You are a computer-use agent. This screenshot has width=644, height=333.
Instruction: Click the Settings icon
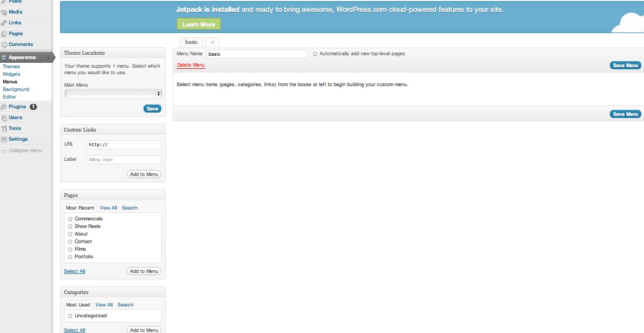pyautogui.click(x=4, y=139)
